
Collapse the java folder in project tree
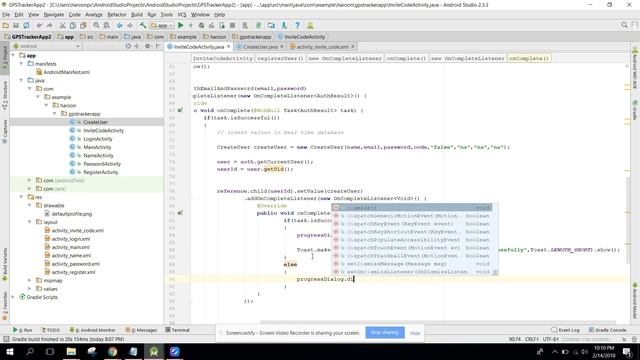click(x=21, y=80)
